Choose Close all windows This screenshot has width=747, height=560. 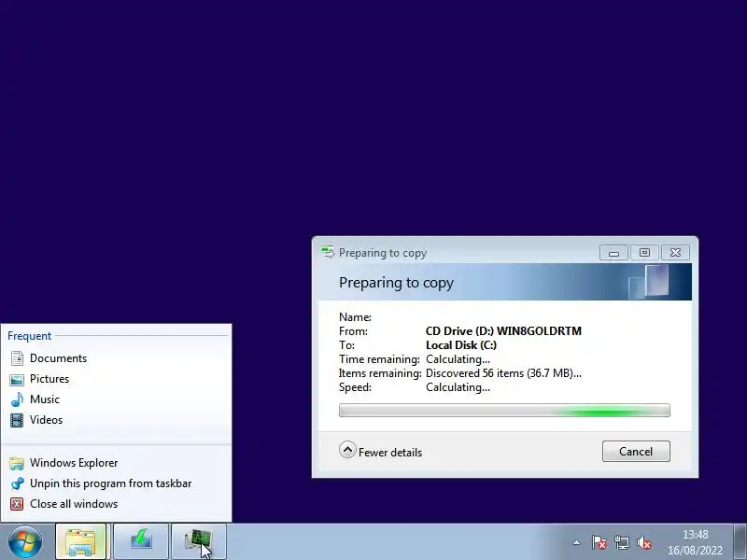(116, 503)
